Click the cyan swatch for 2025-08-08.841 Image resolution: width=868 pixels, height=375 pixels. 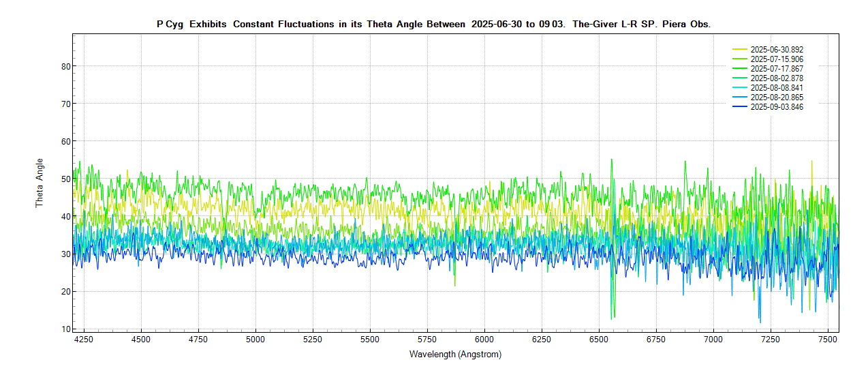click(740, 88)
